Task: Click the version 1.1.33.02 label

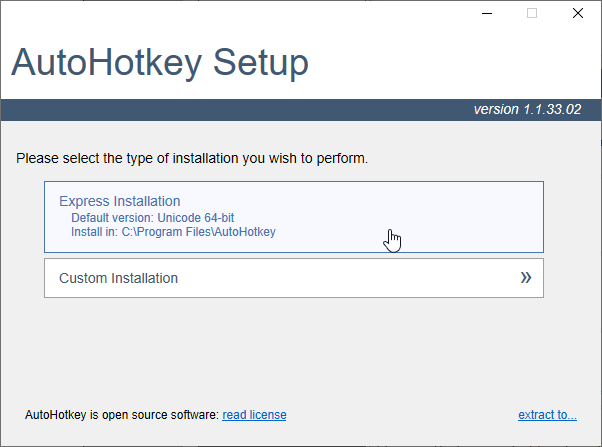Action: [527, 109]
